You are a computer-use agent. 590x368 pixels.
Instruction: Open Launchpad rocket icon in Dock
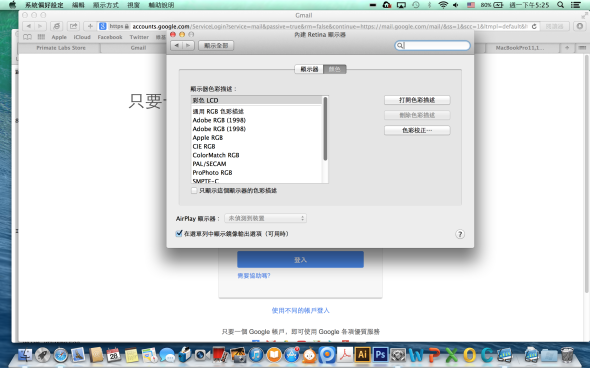[43, 355]
